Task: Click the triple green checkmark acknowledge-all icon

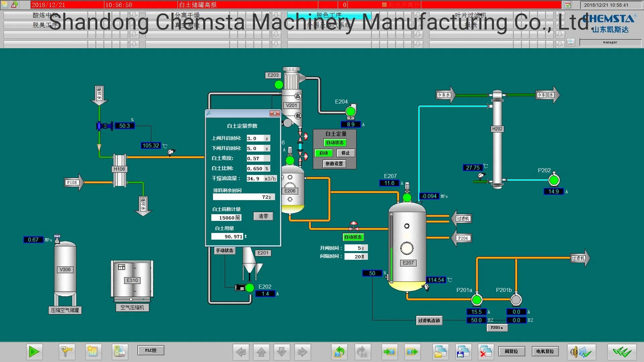Action: 622,352
